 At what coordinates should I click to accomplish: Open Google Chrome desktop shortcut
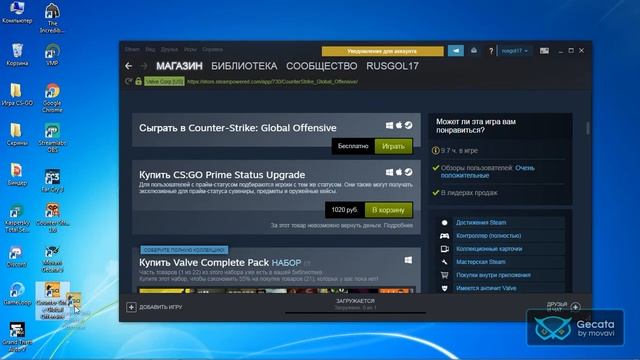tap(52, 98)
